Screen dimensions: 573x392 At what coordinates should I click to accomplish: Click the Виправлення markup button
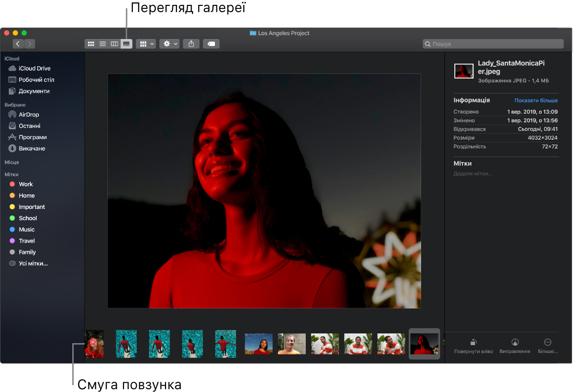pyautogui.click(x=514, y=346)
